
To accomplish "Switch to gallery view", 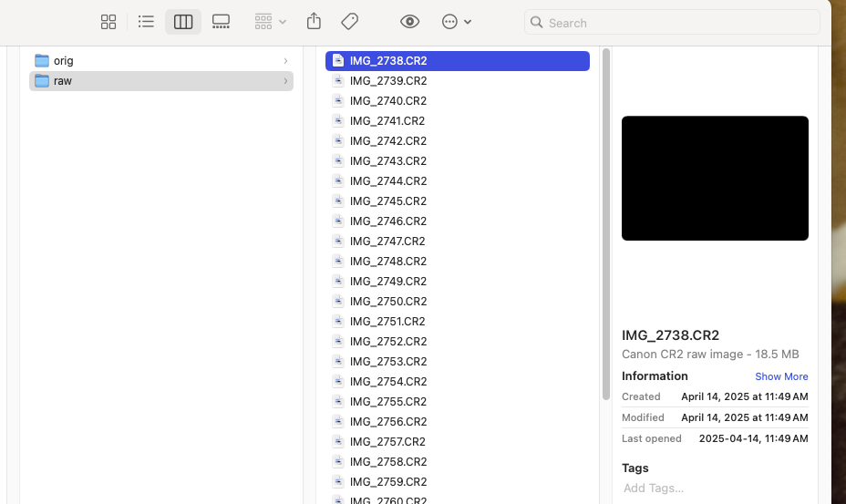I will click(221, 22).
